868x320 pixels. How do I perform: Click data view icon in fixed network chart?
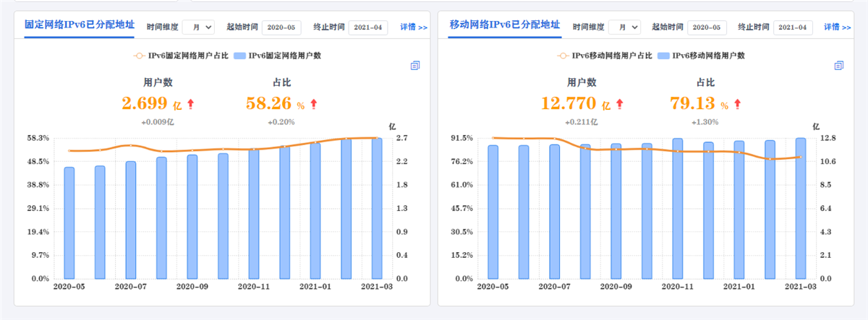415,66
